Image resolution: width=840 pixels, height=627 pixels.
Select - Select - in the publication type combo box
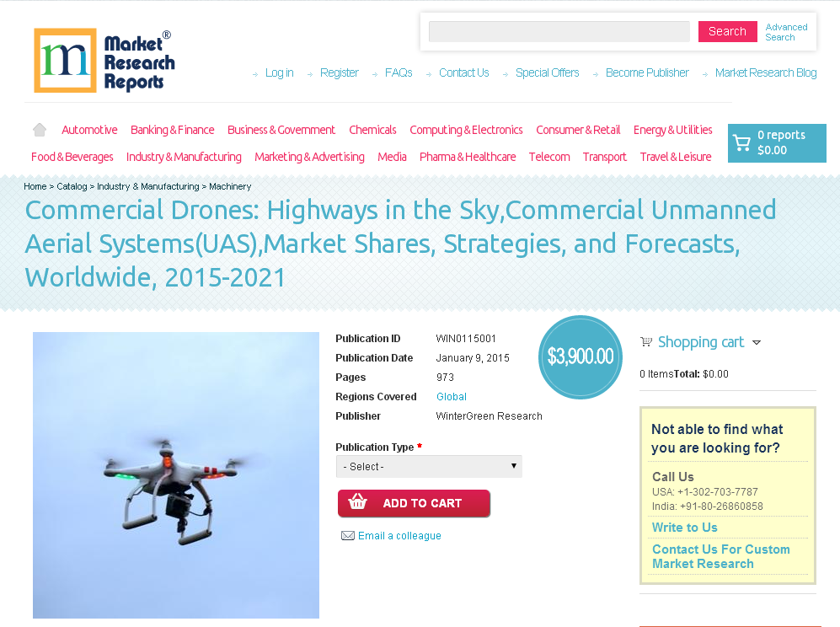pyautogui.click(x=429, y=466)
